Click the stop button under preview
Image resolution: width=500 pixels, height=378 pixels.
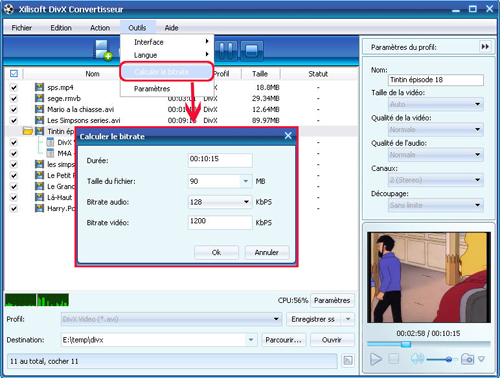[394, 359]
